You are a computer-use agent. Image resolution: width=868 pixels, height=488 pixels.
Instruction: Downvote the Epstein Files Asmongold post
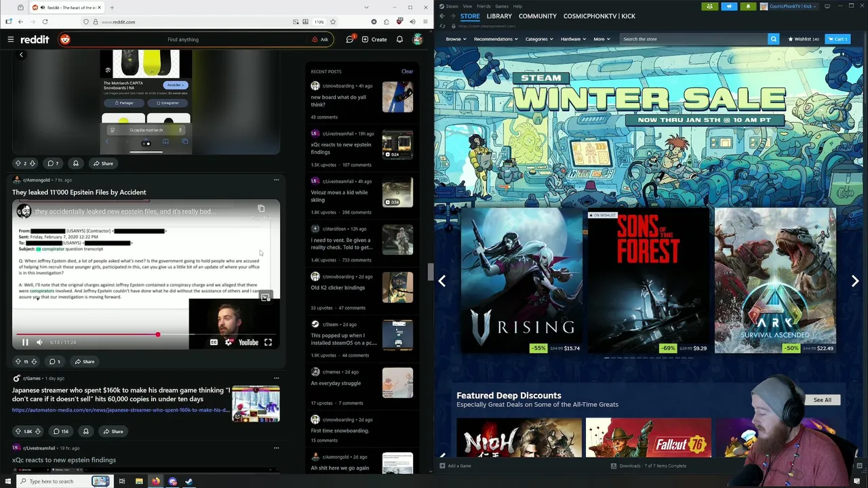[34, 361]
